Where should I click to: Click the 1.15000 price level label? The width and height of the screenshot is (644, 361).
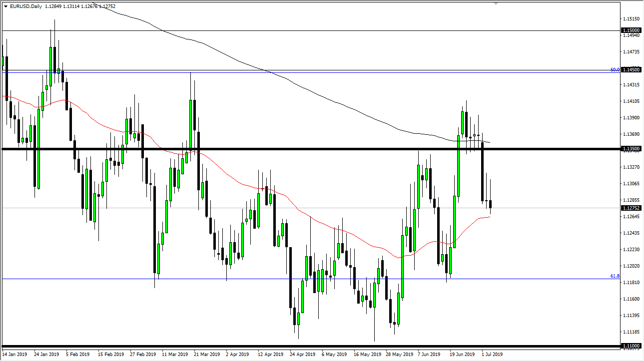pyautogui.click(x=632, y=30)
